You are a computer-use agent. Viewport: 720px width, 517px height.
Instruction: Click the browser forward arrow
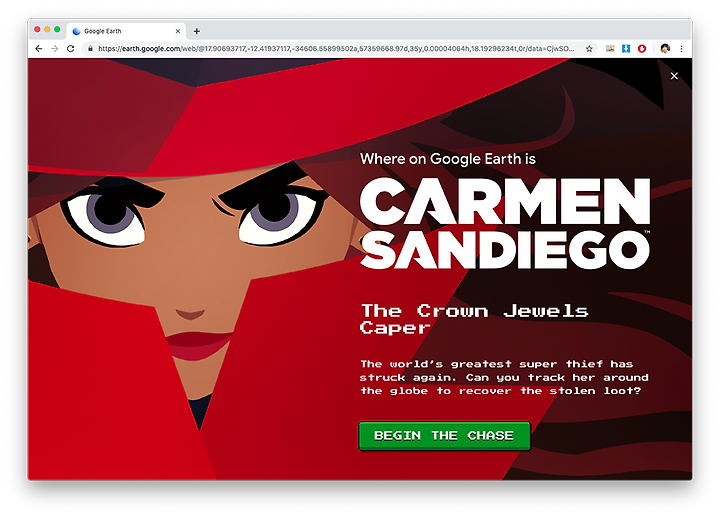tap(54, 49)
